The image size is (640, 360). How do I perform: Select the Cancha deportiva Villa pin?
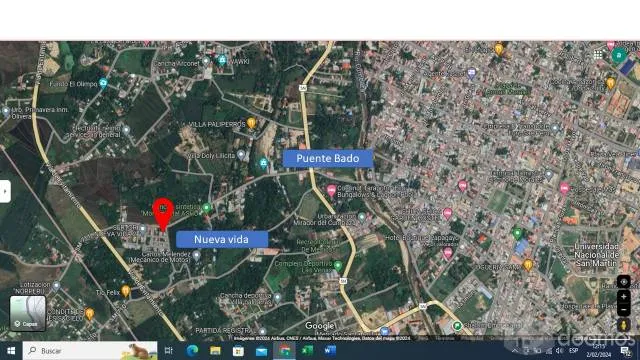pyautogui.click(x=278, y=298)
